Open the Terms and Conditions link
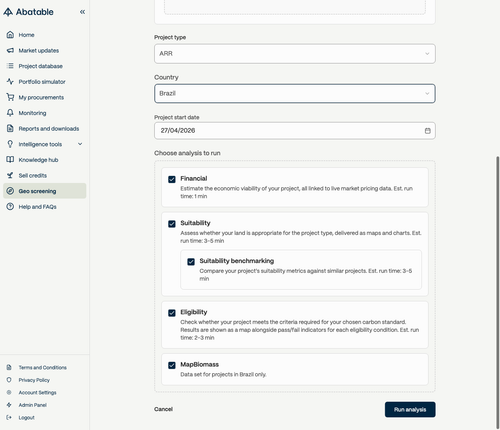The height and width of the screenshot is (430, 500). pos(43,367)
